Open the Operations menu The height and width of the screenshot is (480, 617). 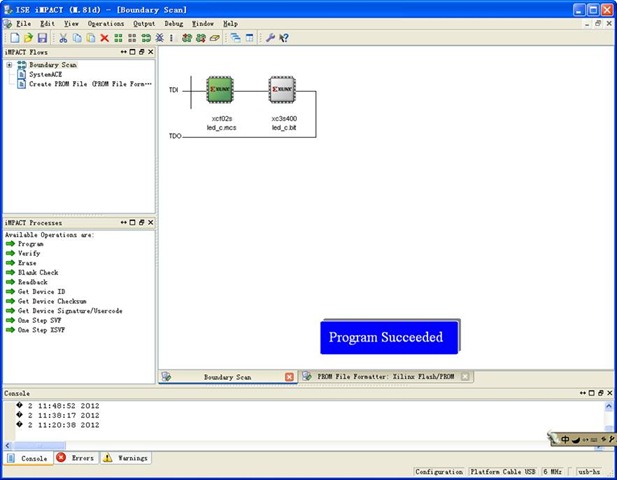point(106,22)
